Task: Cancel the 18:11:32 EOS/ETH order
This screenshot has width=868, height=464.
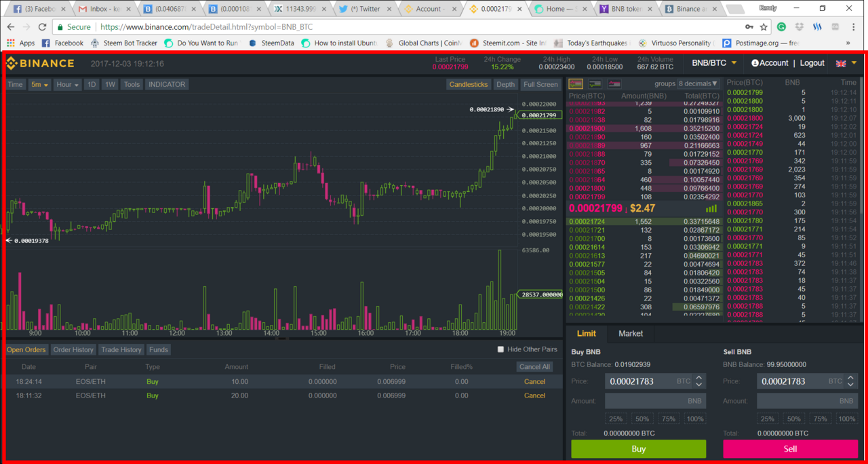Action: coord(534,395)
